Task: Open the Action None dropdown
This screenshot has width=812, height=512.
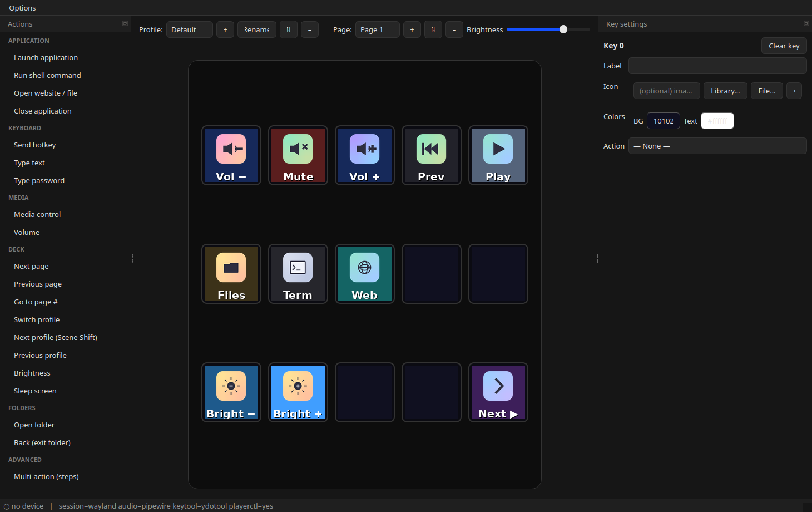Action: [717, 146]
